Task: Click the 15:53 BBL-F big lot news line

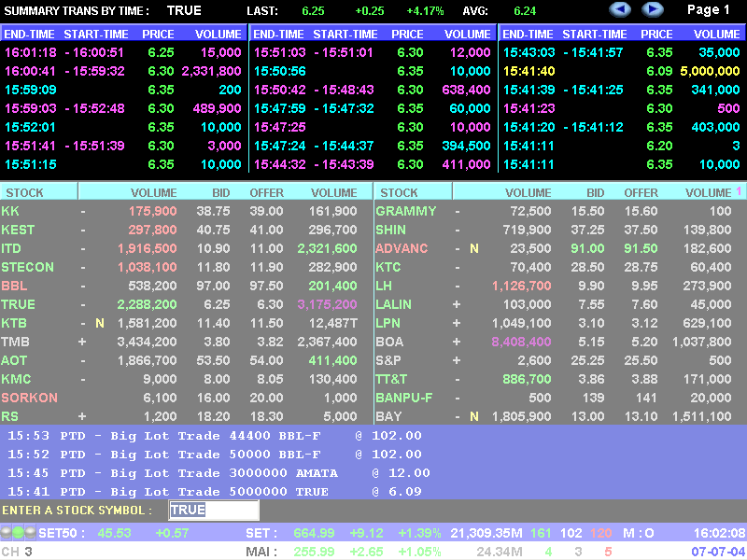Action: click(215, 436)
